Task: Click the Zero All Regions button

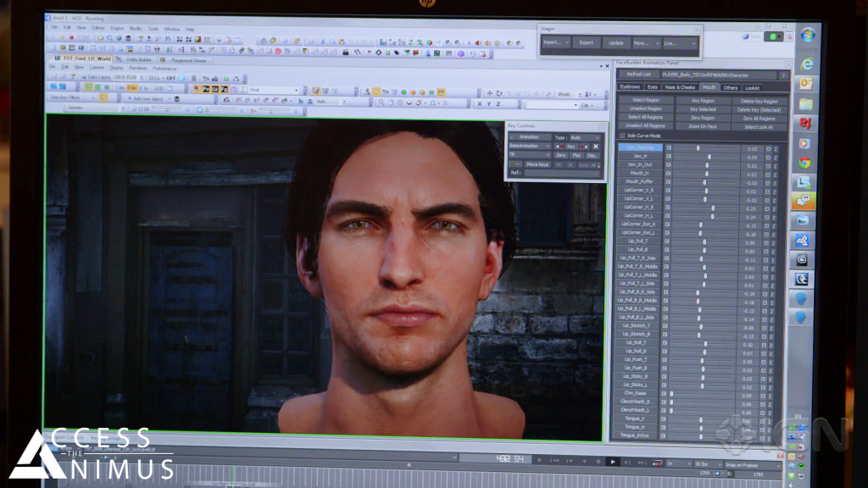Action: pos(759,118)
